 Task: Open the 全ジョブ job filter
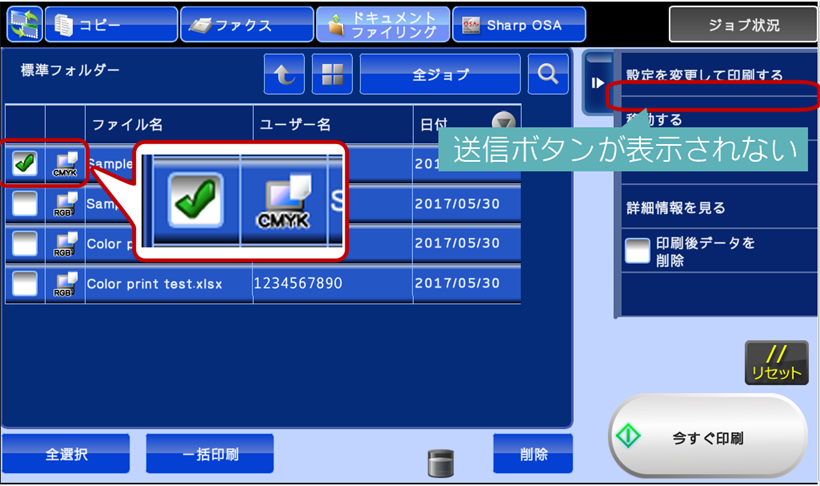point(440,75)
